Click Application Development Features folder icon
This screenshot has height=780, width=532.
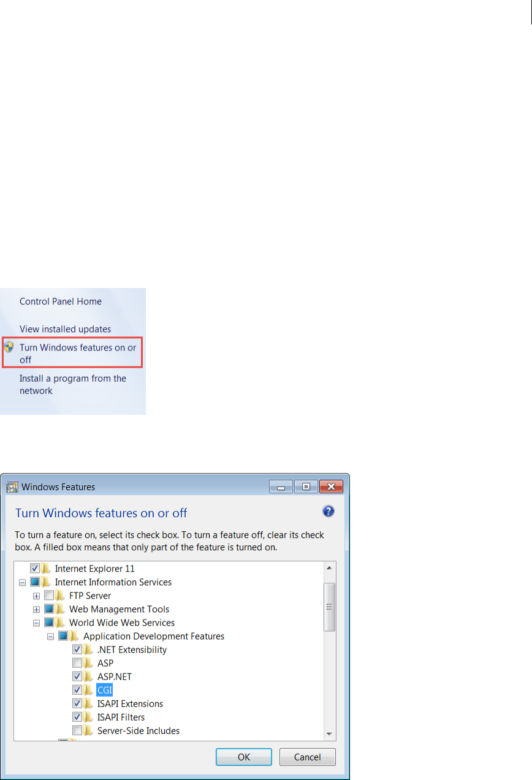[x=74, y=636]
